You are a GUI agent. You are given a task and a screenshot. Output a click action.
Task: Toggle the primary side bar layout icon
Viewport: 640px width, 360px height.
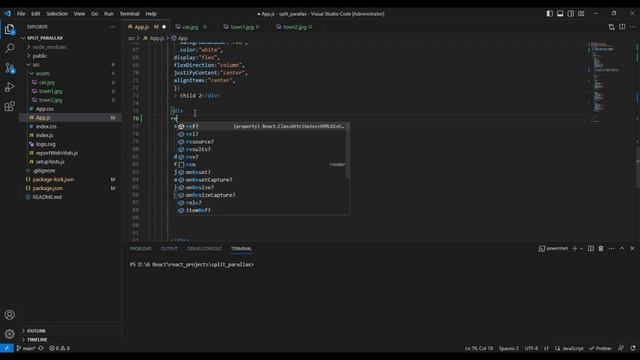pyautogui.click(x=549, y=13)
